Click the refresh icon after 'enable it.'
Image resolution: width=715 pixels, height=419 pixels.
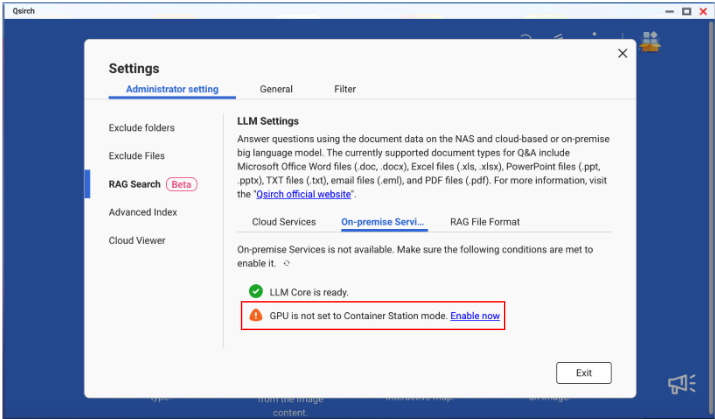pos(287,264)
